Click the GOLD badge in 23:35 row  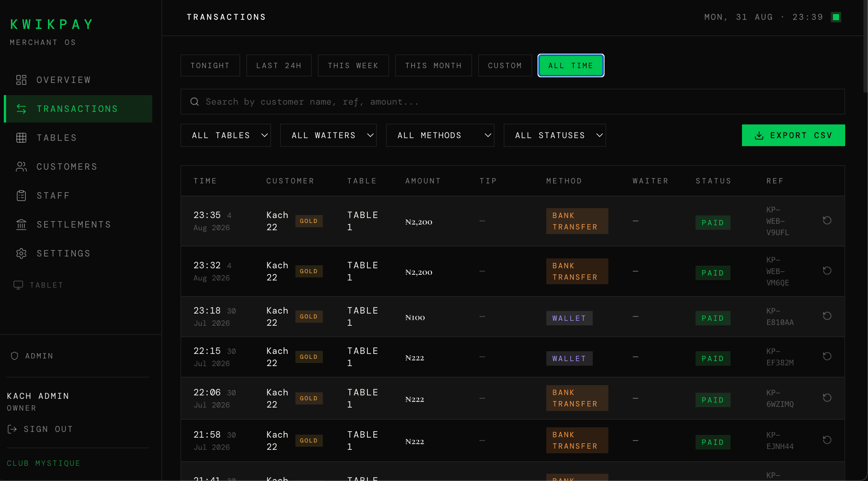click(309, 221)
